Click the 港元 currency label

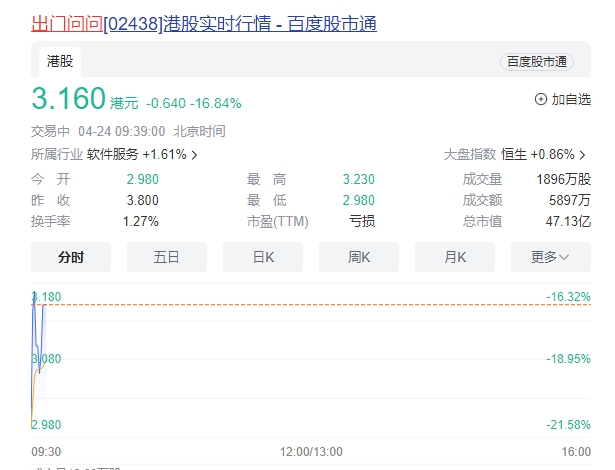tap(124, 104)
